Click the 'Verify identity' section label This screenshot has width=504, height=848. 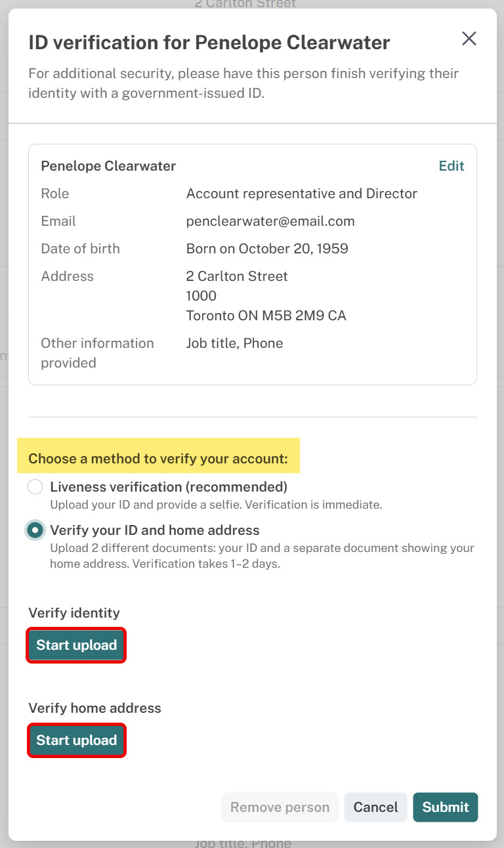point(74,613)
